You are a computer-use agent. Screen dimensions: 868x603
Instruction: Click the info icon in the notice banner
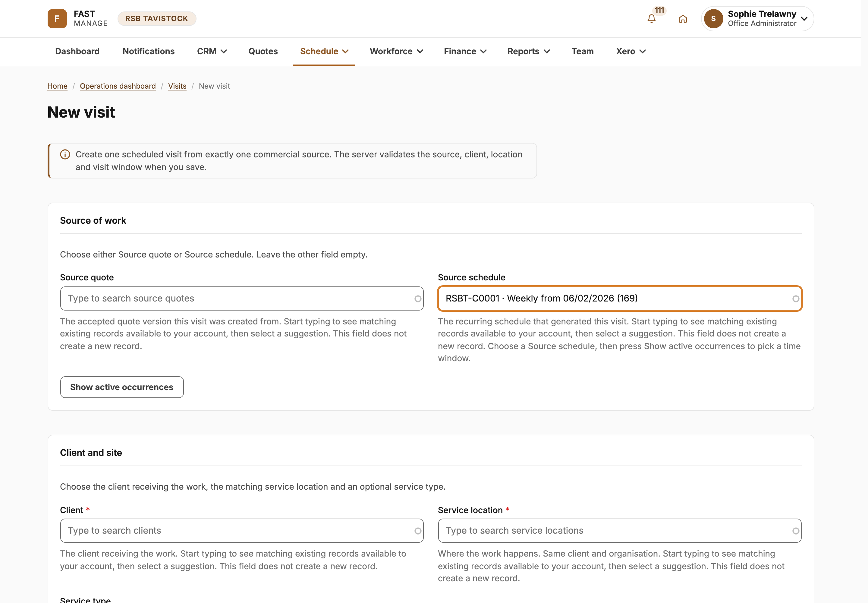(x=65, y=155)
